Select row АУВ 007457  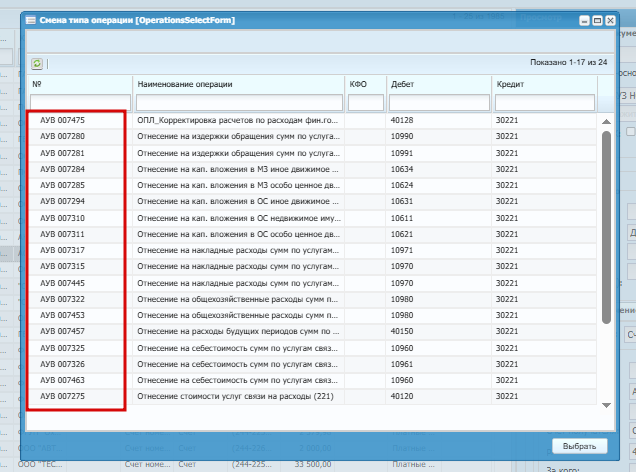312,332
